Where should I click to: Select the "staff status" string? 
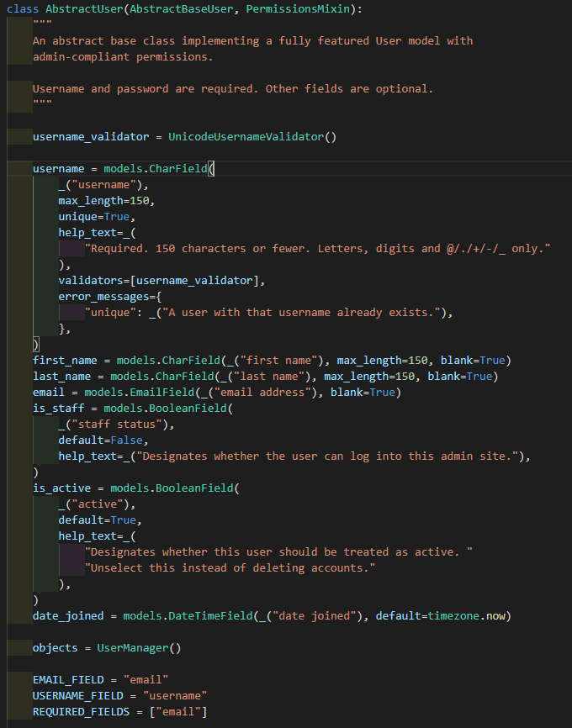click(x=117, y=425)
